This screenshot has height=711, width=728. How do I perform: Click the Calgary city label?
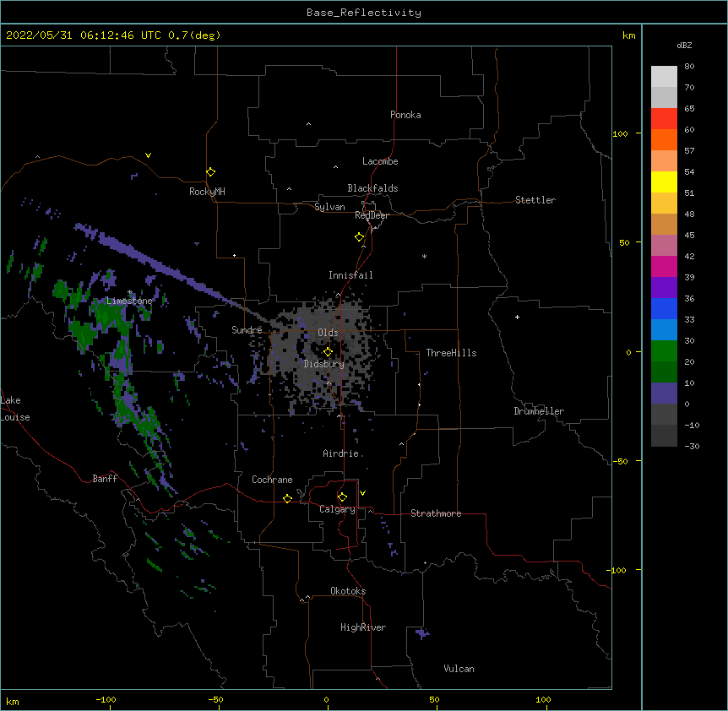point(337,509)
